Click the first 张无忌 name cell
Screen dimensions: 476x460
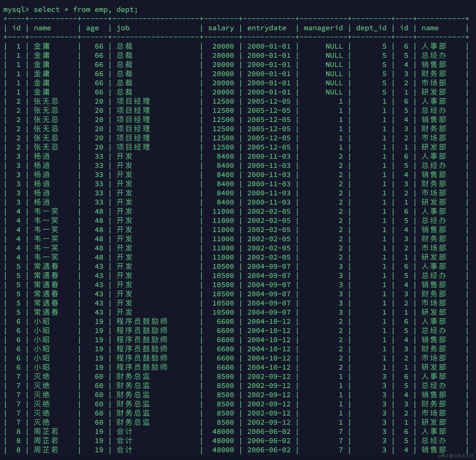(x=46, y=101)
